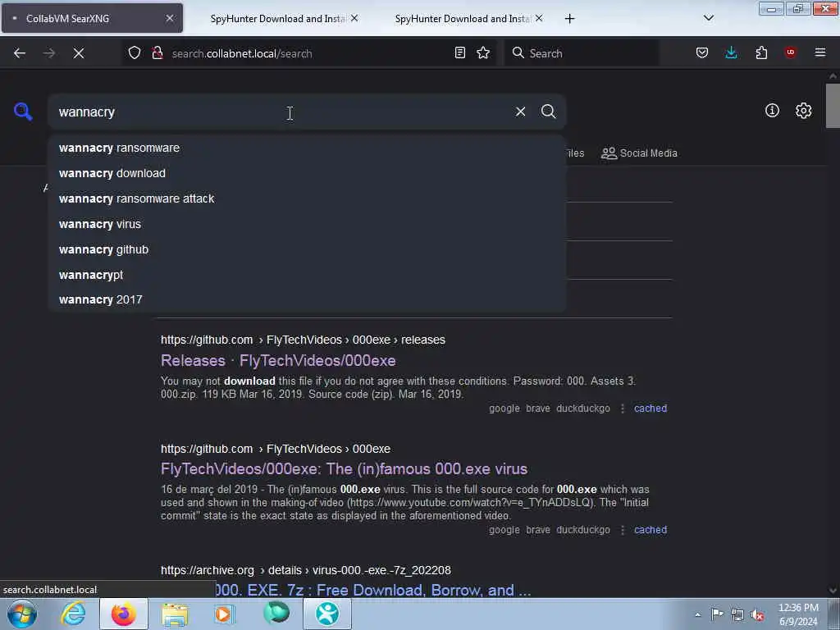Open 'Releases · FlyTechVideos/000exe' result

278,361
